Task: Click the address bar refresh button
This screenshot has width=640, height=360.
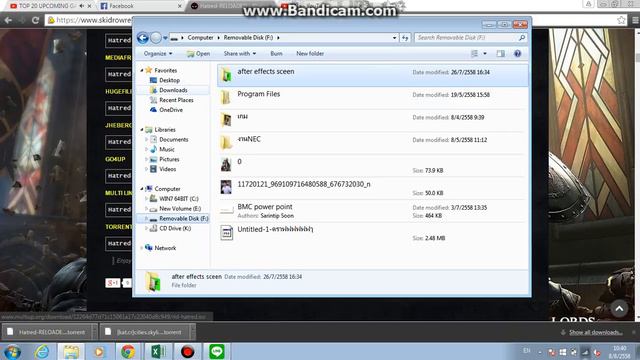Action: [405, 38]
